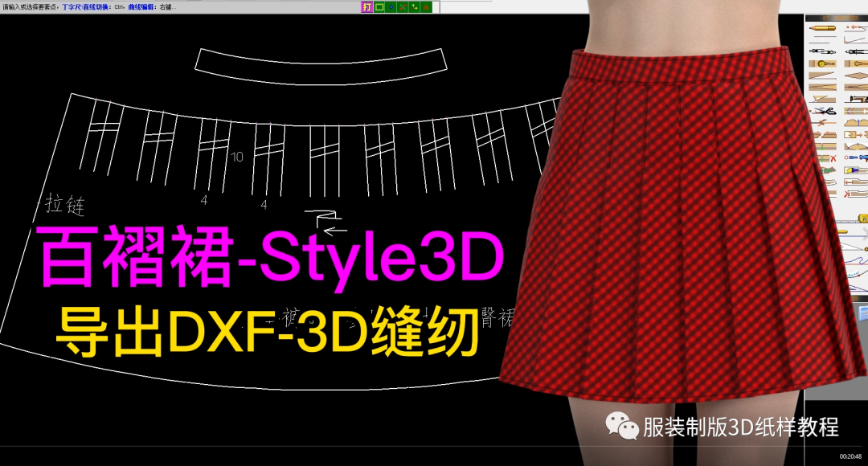The height and width of the screenshot is (466, 868).
Task: Select the angle line tool
Action: coord(856,39)
